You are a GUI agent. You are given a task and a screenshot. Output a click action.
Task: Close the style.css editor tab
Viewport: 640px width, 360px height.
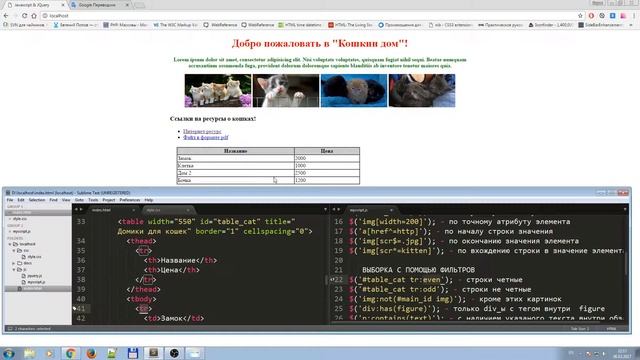coord(188,210)
